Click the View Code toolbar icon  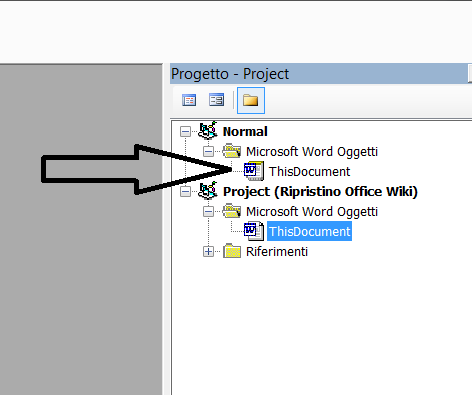click(x=189, y=100)
